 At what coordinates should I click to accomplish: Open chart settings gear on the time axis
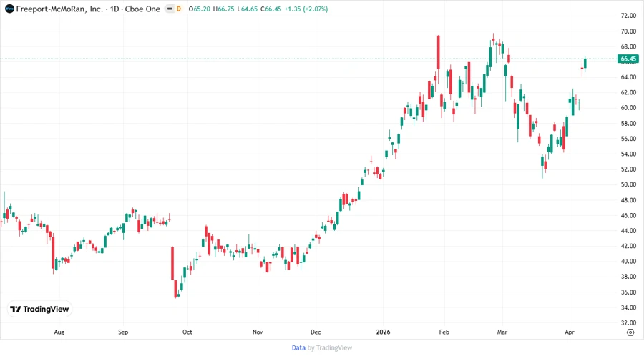[x=630, y=332]
